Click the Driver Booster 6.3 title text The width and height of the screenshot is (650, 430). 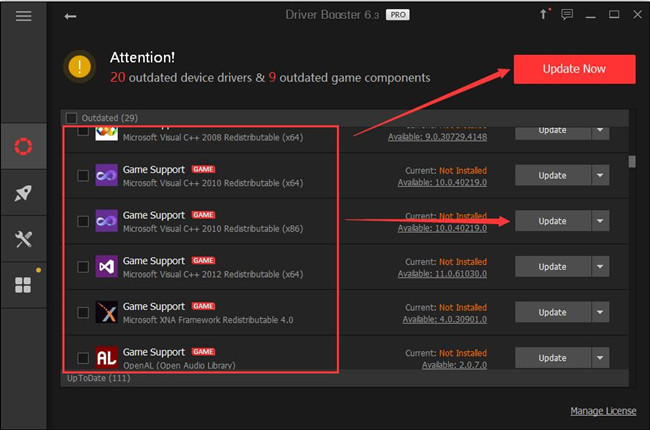(332, 15)
